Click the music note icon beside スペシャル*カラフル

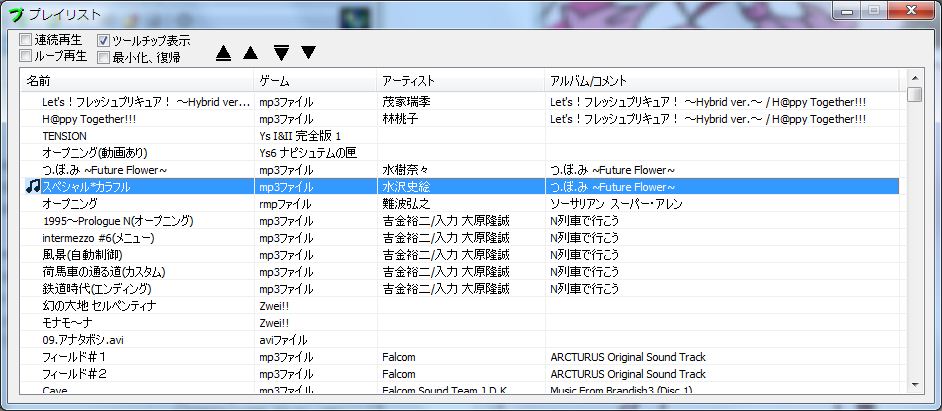pyautogui.click(x=32, y=186)
